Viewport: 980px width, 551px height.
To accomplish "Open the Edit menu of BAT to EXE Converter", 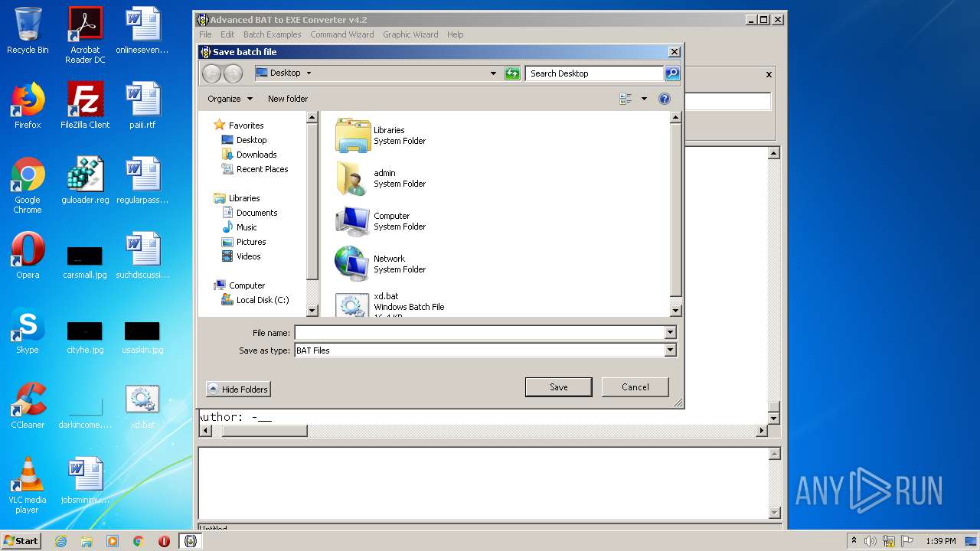I will (227, 34).
